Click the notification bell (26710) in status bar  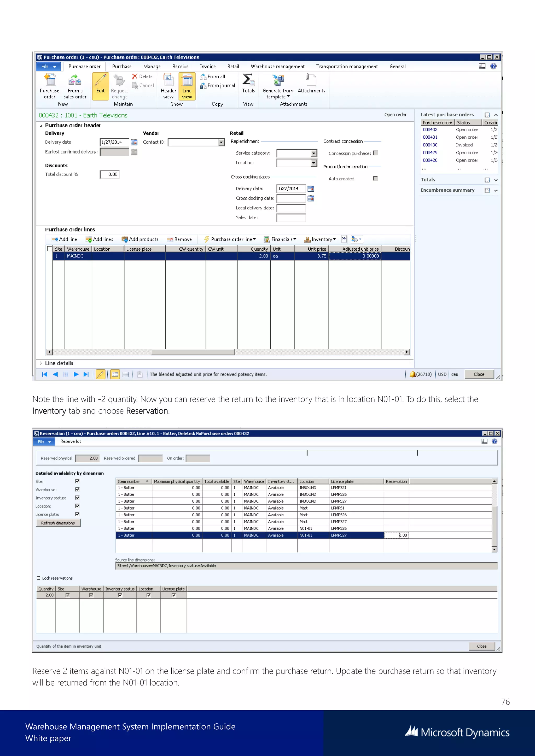(x=420, y=374)
